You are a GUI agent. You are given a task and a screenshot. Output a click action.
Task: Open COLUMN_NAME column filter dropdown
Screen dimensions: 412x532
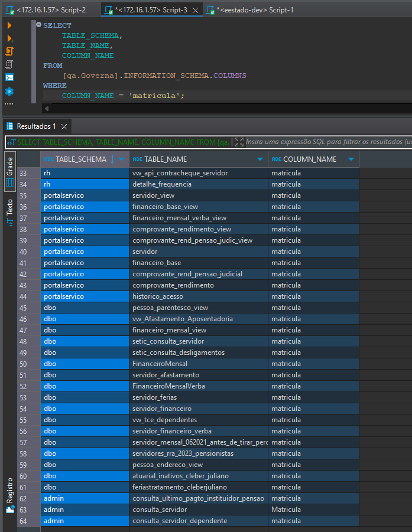point(351,159)
